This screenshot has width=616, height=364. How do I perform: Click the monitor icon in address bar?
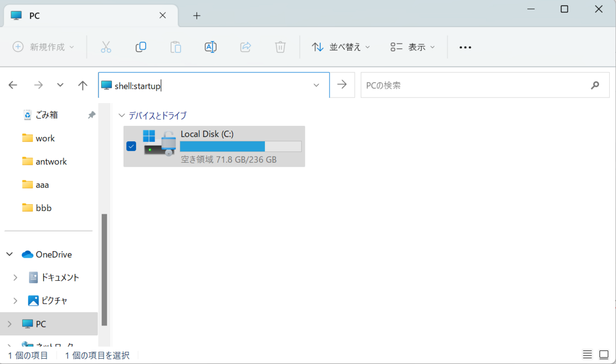tap(106, 85)
